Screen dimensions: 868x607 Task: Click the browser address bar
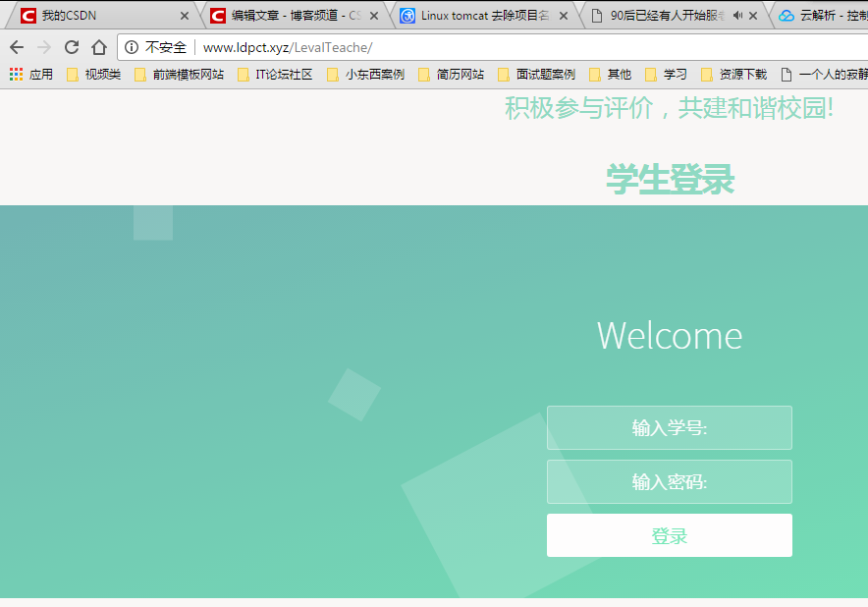[295, 46]
